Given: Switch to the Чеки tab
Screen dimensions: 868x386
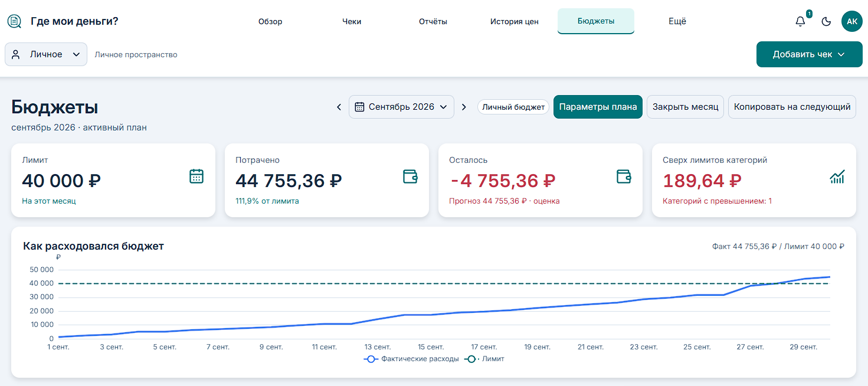Looking at the screenshot, I should click(352, 21).
